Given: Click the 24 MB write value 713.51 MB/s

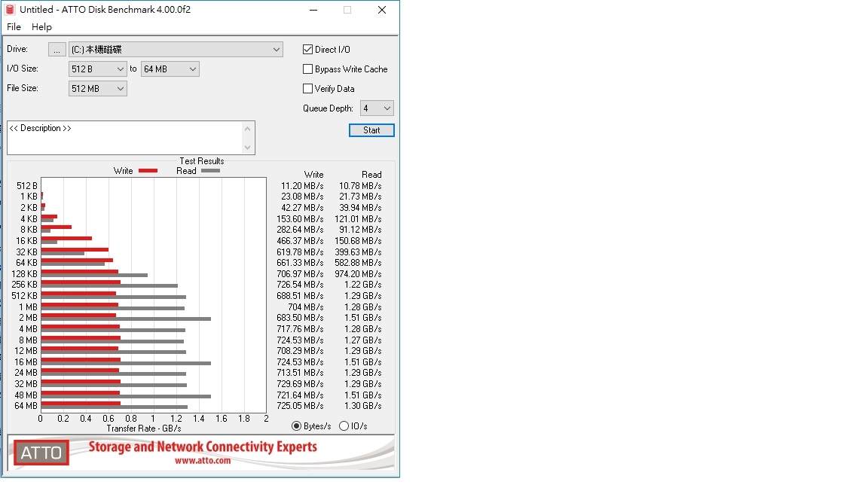Looking at the screenshot, I should pyautogui.click(x=300, y=373).
